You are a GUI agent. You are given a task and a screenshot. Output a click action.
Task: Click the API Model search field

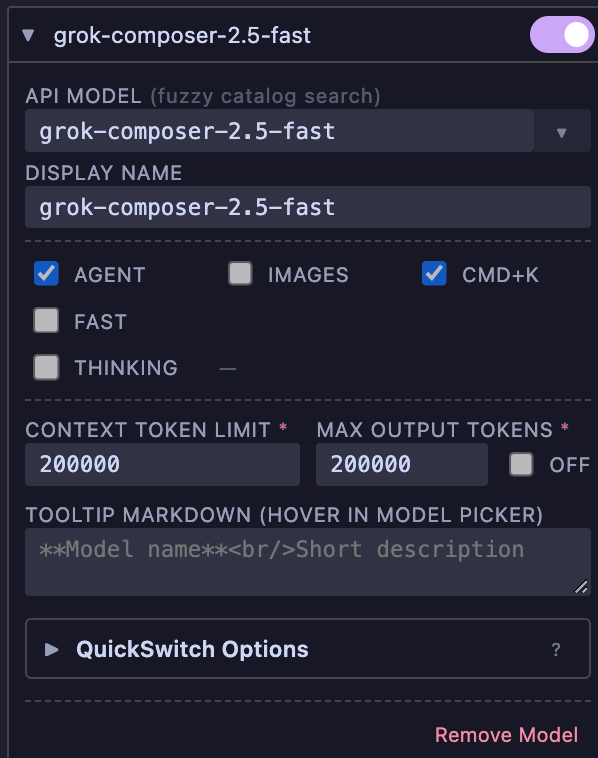279,131
